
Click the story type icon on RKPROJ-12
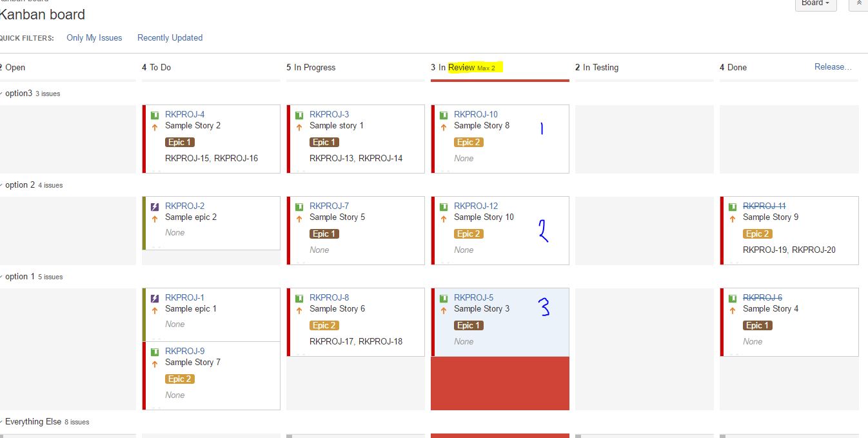(444, 207)
